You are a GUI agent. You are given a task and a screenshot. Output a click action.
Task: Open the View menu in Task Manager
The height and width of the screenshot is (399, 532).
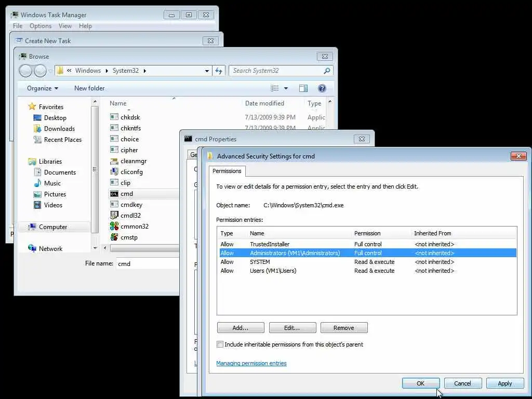click(65, 26)
